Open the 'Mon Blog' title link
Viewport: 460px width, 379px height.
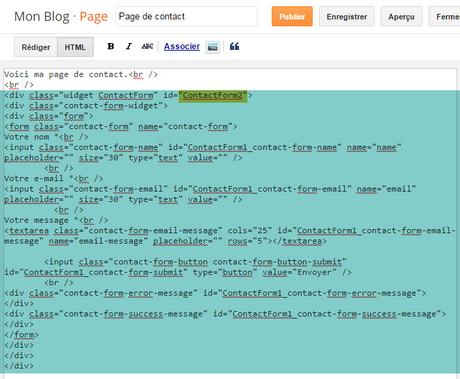[x=42, y=16]
